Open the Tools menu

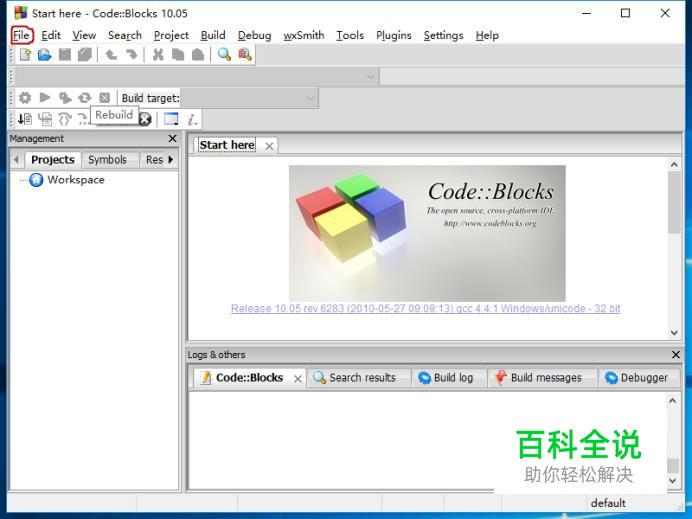pos(350,35)
